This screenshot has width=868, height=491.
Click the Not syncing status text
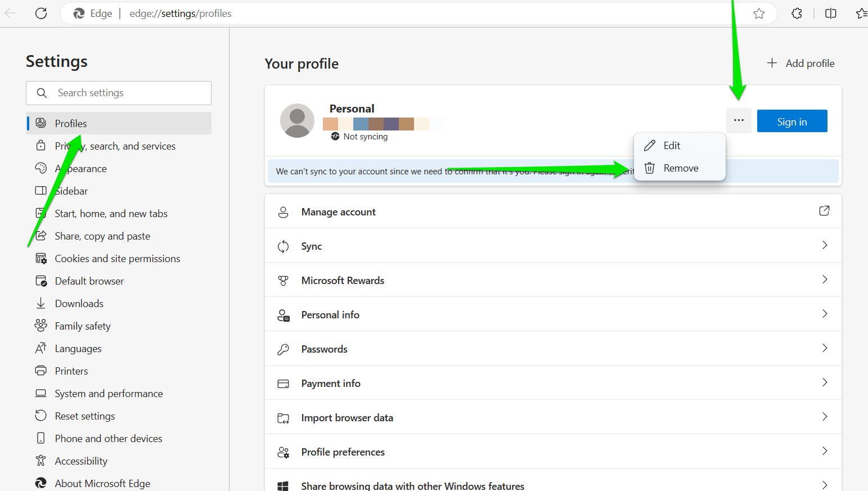(x=366, y=137)
